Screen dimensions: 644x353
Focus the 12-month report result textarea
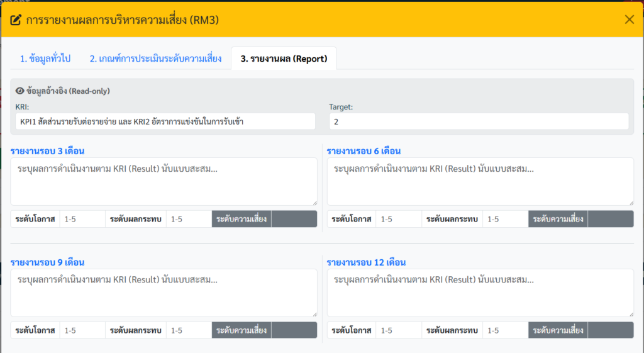tap(480, 293)
